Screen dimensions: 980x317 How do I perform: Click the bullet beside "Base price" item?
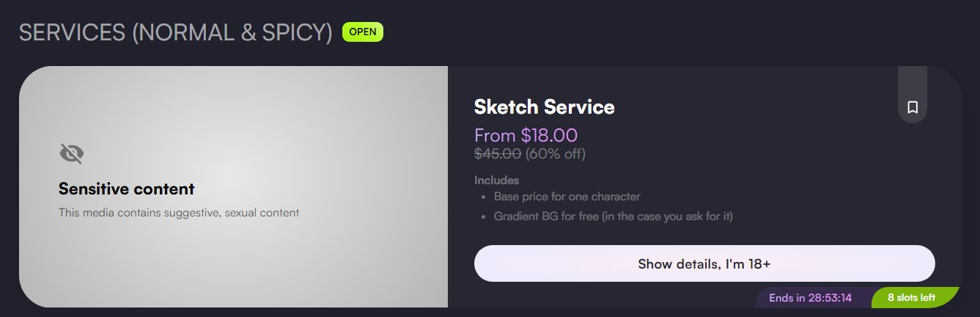coord(484,197)
